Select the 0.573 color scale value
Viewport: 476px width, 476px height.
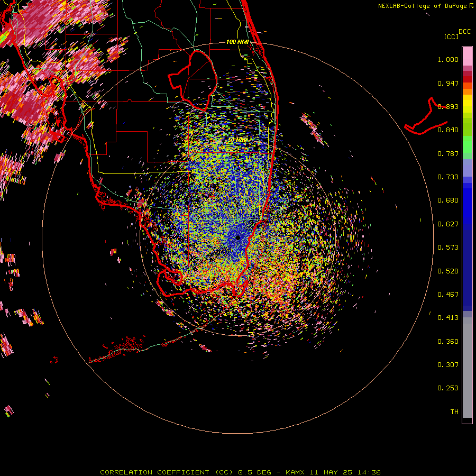point(448,248)
